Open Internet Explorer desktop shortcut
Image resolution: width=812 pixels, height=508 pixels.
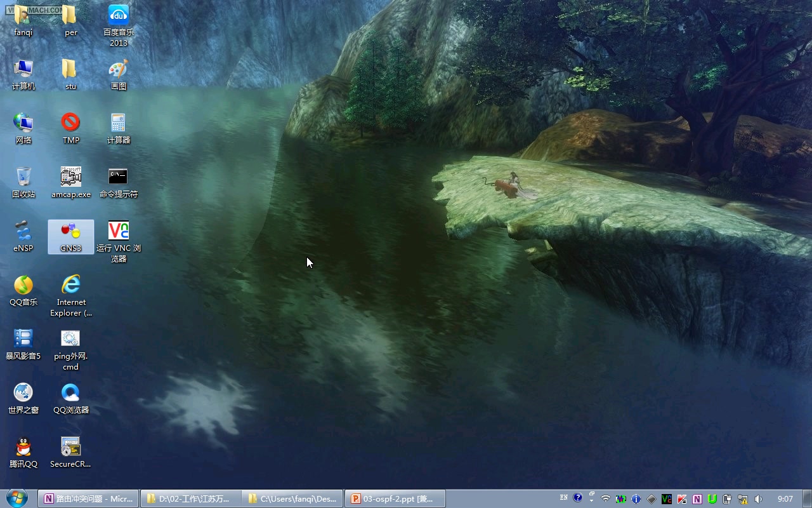pyautogui.click(x=70, y=296)
